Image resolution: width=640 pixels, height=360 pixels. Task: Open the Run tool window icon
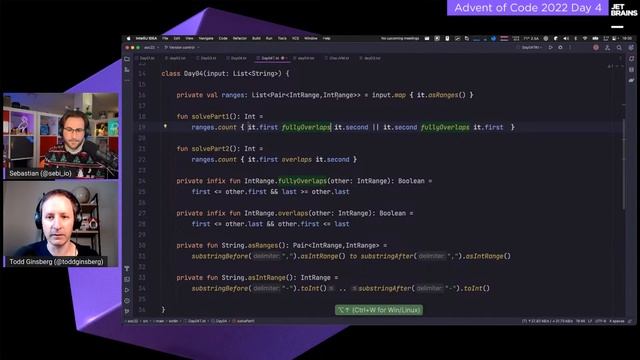[x=127, y=290]
